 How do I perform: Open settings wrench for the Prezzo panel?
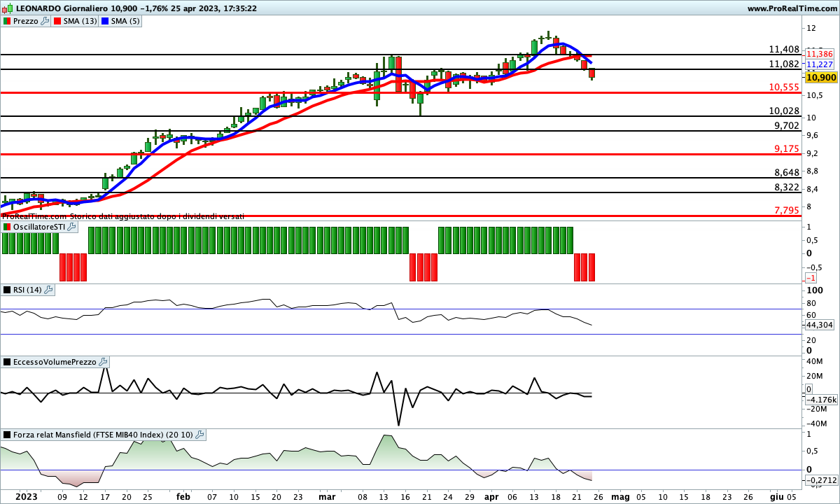(45, 21)
